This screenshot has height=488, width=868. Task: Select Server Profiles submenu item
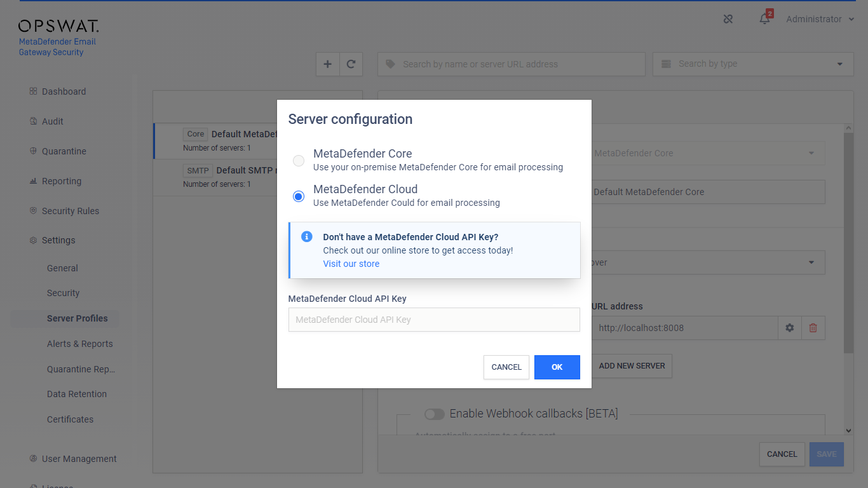tap(78, 318)
